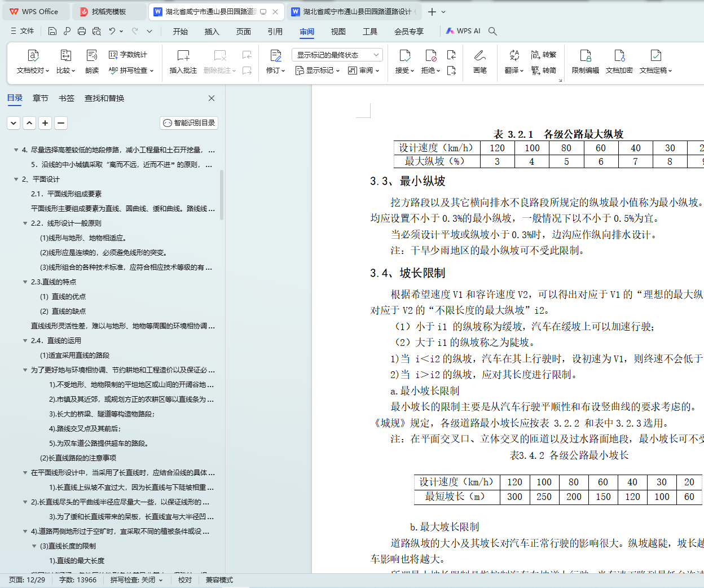Click the 智能识别目录 button

tap(189, 123)
